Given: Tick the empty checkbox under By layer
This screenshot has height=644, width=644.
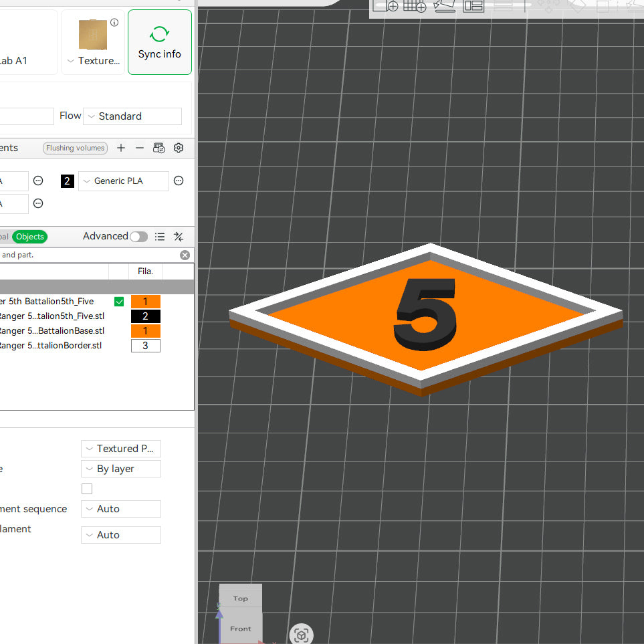Looking at the screenshot, I should point(86,489).
